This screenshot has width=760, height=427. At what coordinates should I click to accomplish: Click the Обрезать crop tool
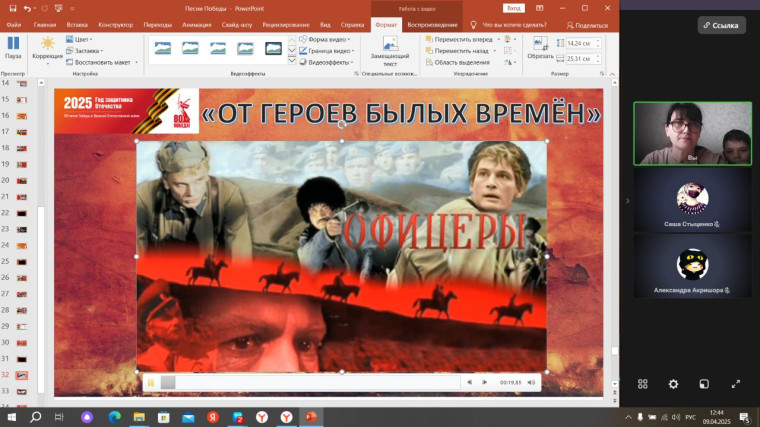[x=540, y=47]
